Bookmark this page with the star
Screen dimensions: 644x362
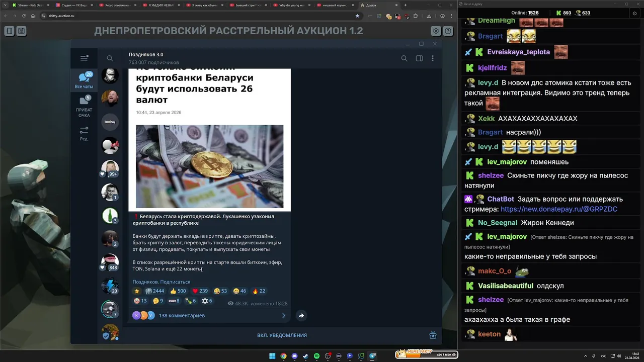pyautogui.click(x=357, y=16)
